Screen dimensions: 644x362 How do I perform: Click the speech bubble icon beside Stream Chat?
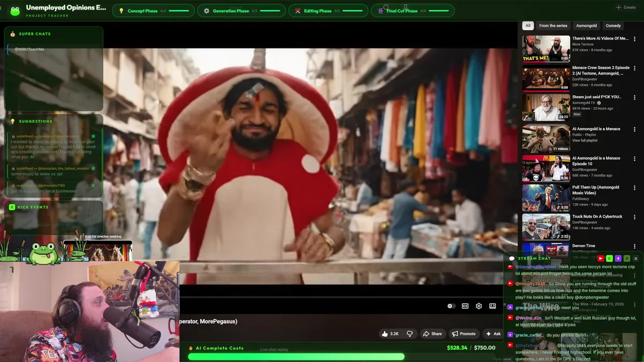click(512, 258)
